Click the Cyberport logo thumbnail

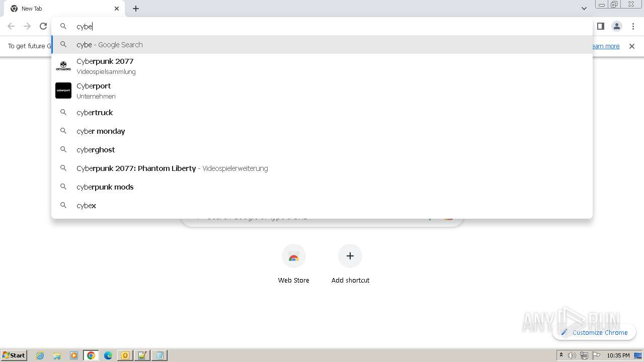click(x=63, y=90)
